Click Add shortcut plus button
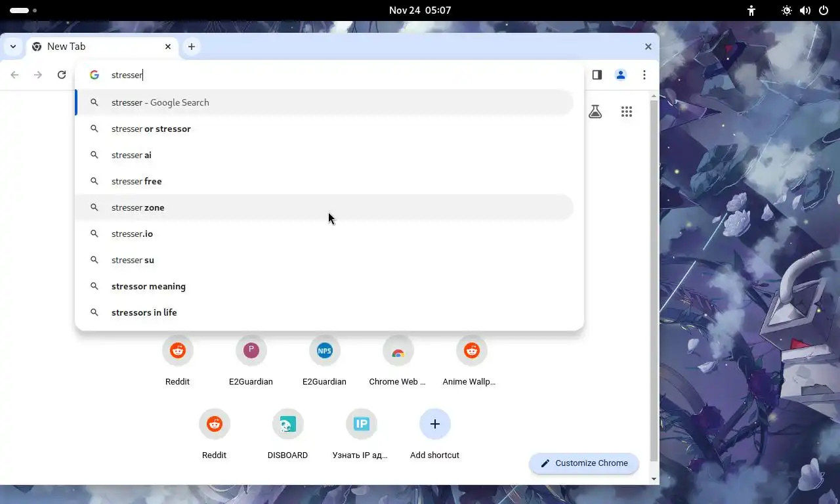Screen dimensions: 840x504 click(435, 424)
